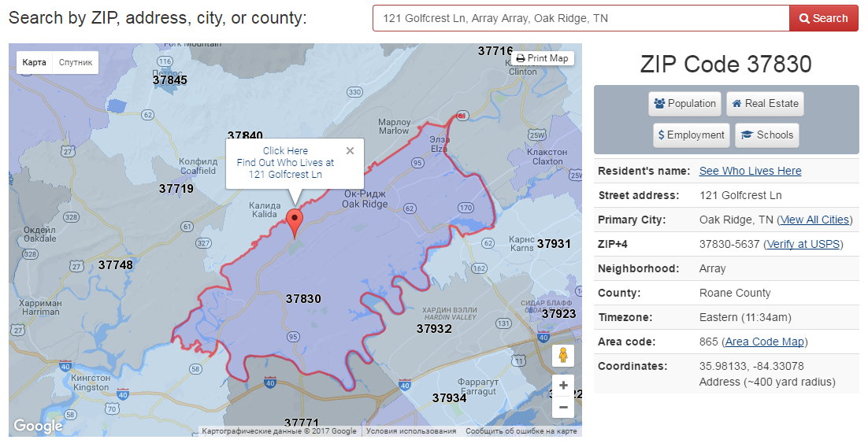The image size is (868, 447).
Task: Click the address search input field
Action: coord(581,18)
